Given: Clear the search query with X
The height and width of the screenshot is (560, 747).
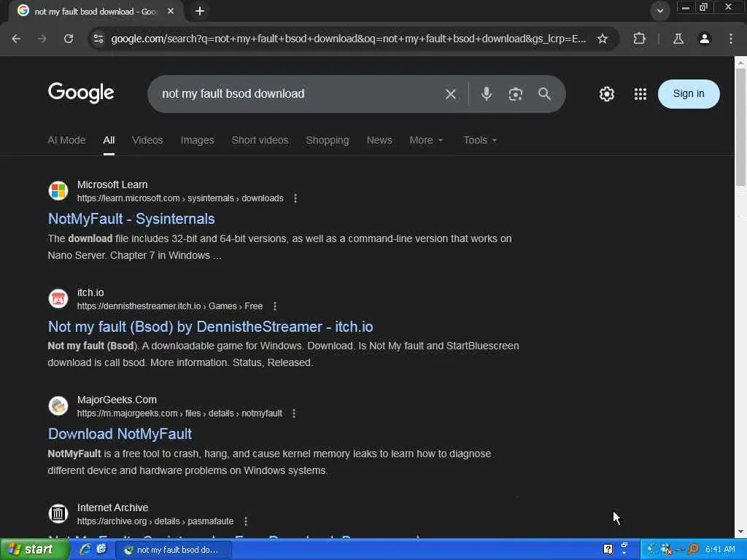Looking at the screenshot, I should pos(451,94).
